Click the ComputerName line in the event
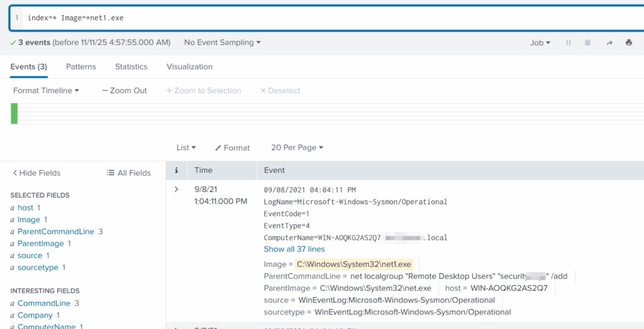The height and width of the screenshot is (329, 644). tap(356, 237)
